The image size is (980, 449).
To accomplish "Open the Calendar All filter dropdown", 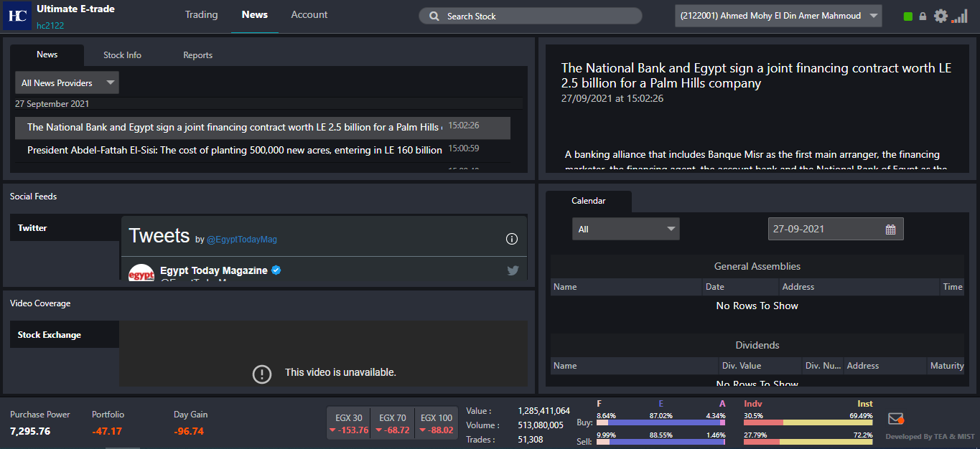I will (x=625, y=230).
